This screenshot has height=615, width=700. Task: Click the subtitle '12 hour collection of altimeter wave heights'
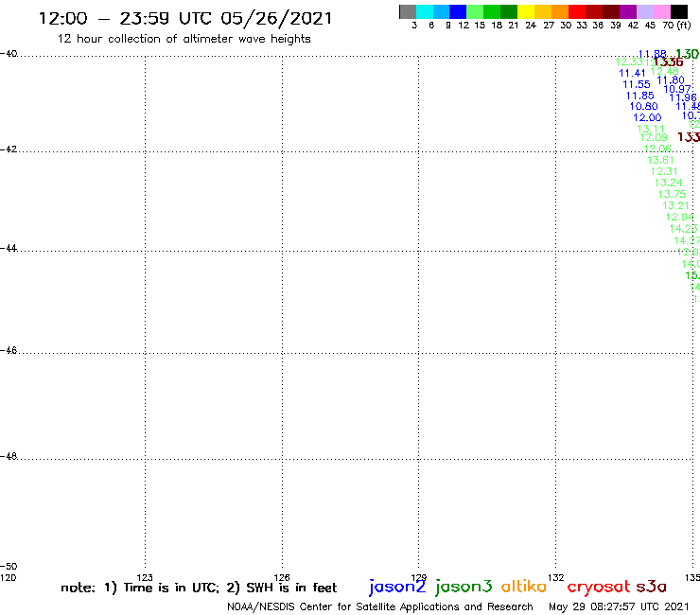pos(184,39)
